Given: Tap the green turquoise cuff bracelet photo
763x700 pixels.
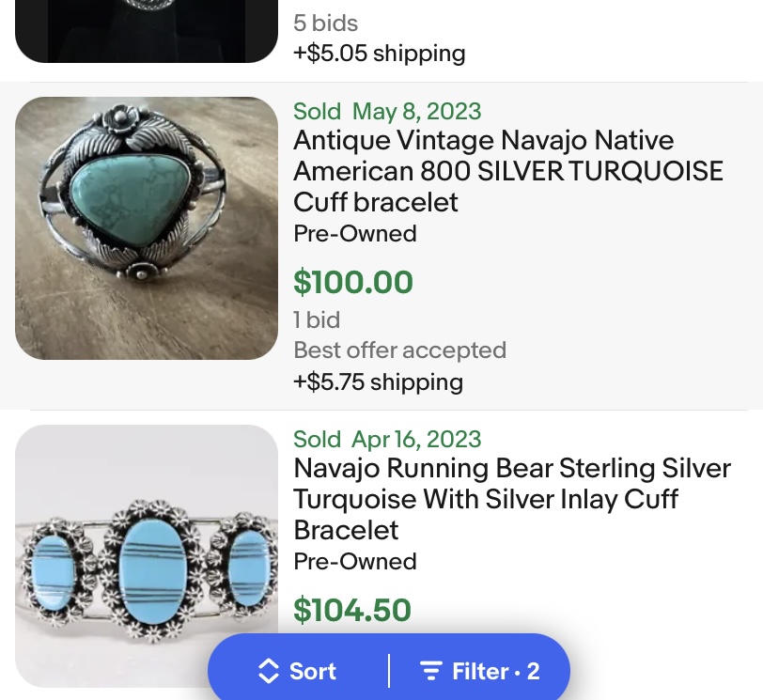Looking at the screenshot, I should click(147, 228).
